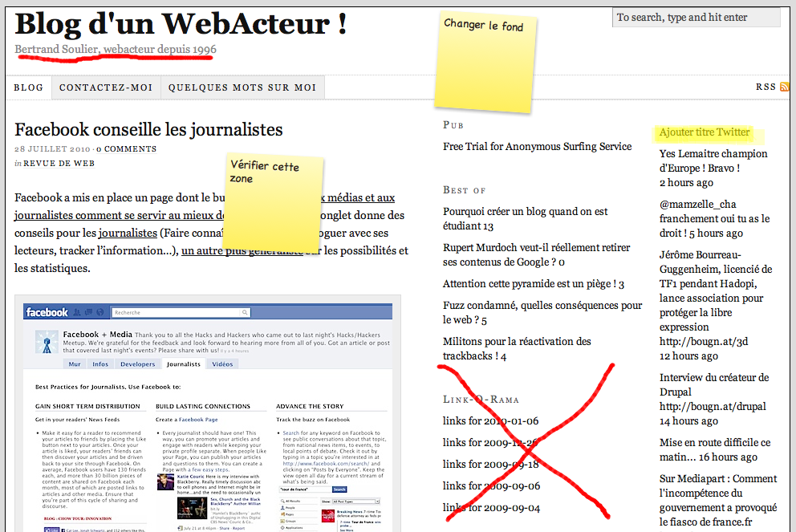Open the Blog d'un WebActeur title link

tap(181, 23)
